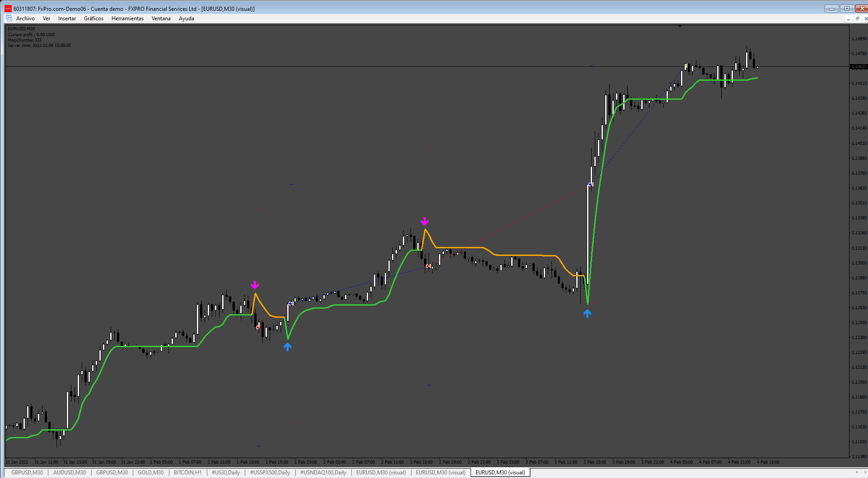
Task: Switch to the #US30,Daily chart tab
Action: (225, 473)
